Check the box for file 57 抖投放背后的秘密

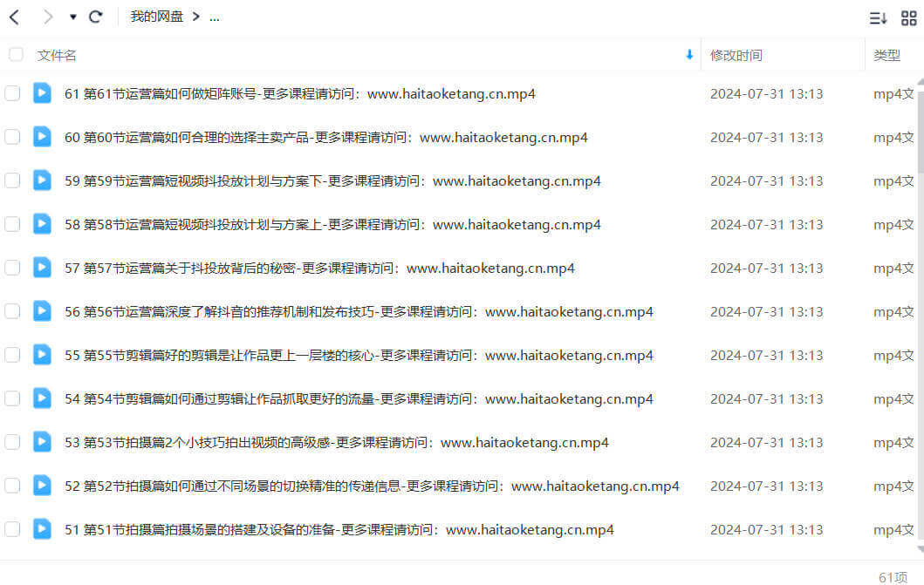pos(12,268)
